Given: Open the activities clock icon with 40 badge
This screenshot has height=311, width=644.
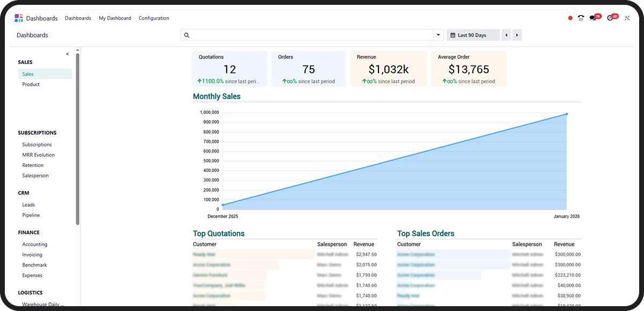Looking at the screenshot, I should (x=610, y=18).
